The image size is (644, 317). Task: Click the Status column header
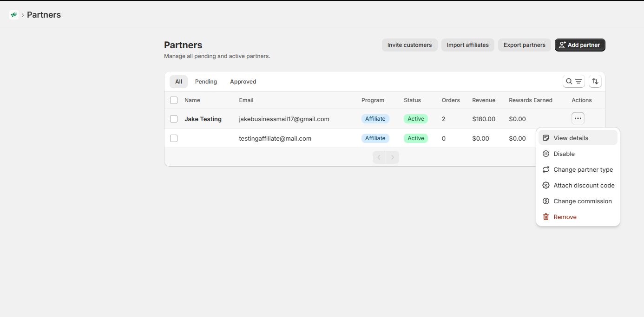click(x=412, y=100)
